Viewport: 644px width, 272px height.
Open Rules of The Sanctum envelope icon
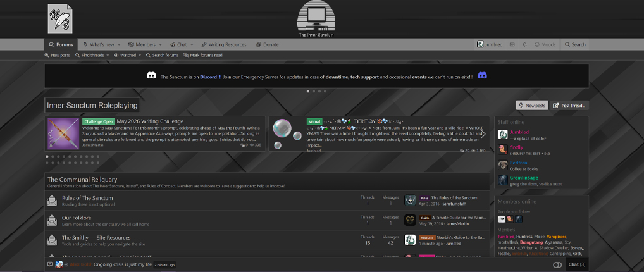tap(52, 201)
